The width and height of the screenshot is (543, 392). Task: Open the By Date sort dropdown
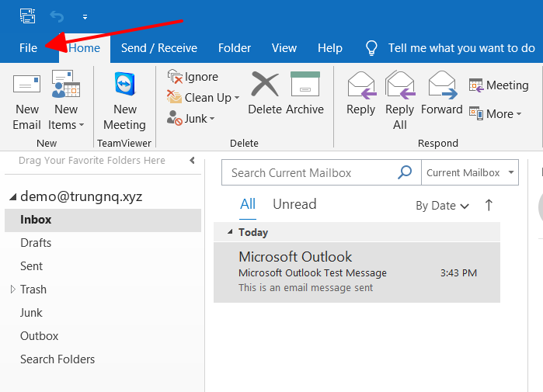click(x=443, y=206)
